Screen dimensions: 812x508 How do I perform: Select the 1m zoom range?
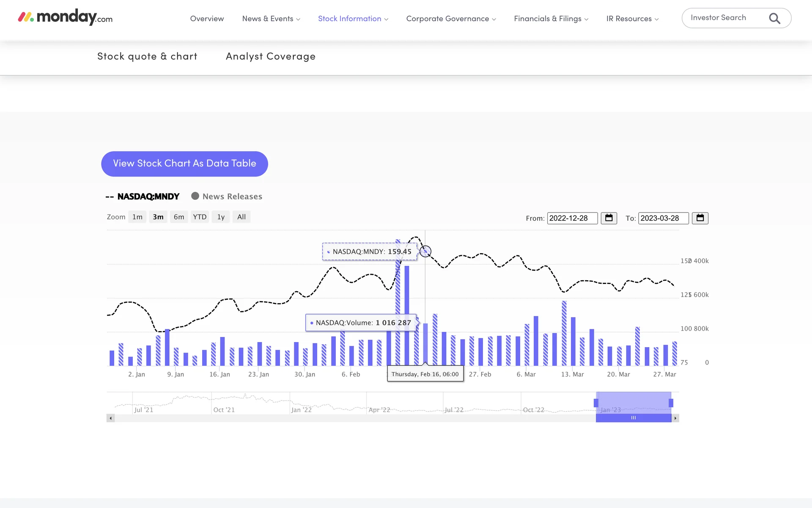(137, 217)
